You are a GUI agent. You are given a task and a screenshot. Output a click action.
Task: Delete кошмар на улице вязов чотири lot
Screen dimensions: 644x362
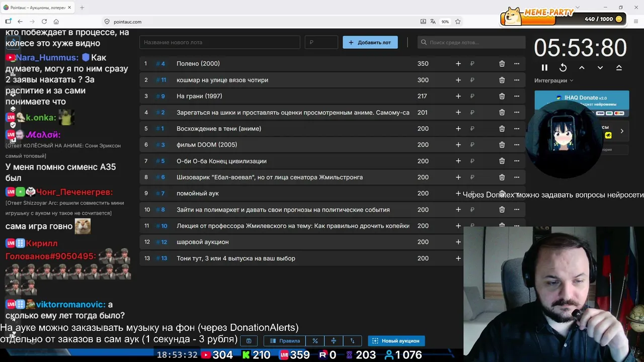[x=502, y=80]
